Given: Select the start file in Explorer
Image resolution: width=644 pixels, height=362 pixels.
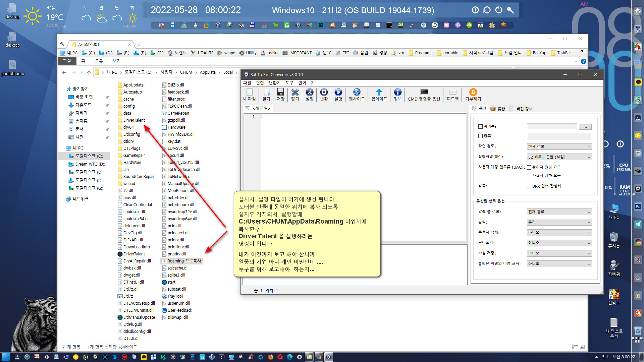Looking at the screenshot, I should 169,282.
